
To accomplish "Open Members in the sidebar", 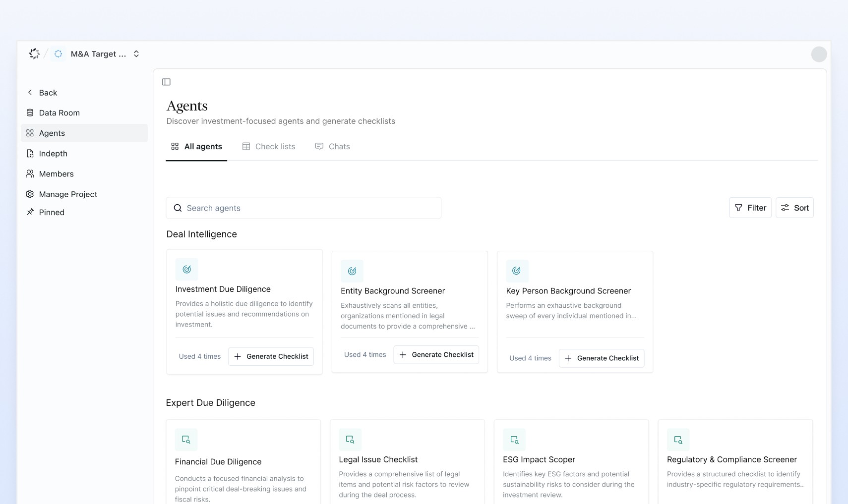I will tap(84, 174).
